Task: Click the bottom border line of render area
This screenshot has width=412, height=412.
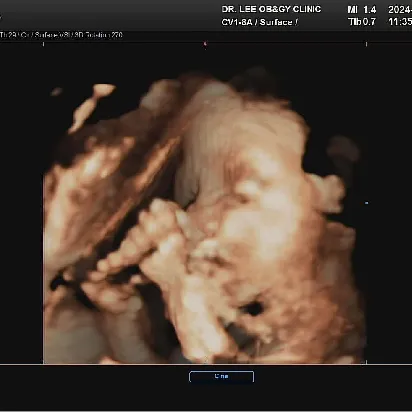Action: coord(206,365)
